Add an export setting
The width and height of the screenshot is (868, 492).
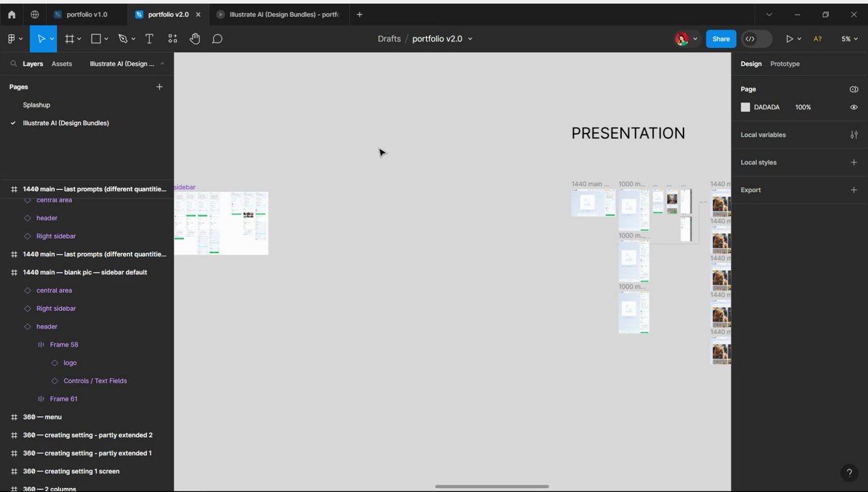click(854, 190)
